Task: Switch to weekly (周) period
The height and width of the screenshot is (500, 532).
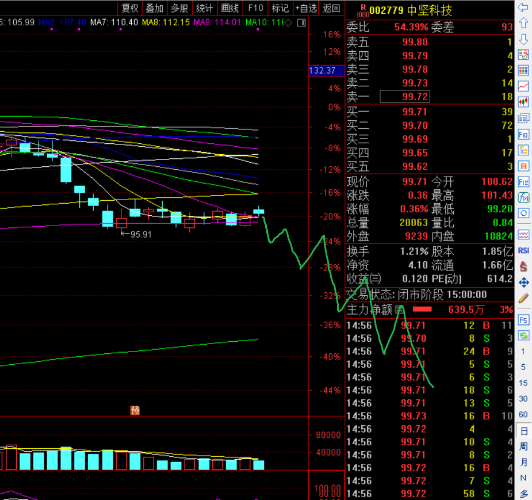Action: tap(523, 446)
